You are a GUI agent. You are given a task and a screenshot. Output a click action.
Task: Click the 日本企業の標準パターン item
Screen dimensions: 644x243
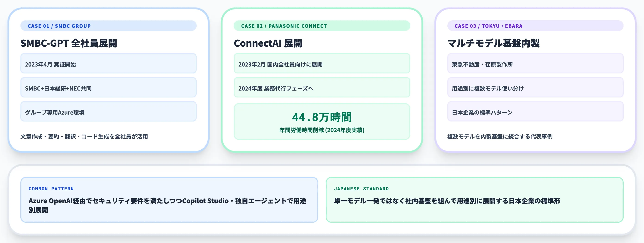pyautogui.click(x=535, y=111)
